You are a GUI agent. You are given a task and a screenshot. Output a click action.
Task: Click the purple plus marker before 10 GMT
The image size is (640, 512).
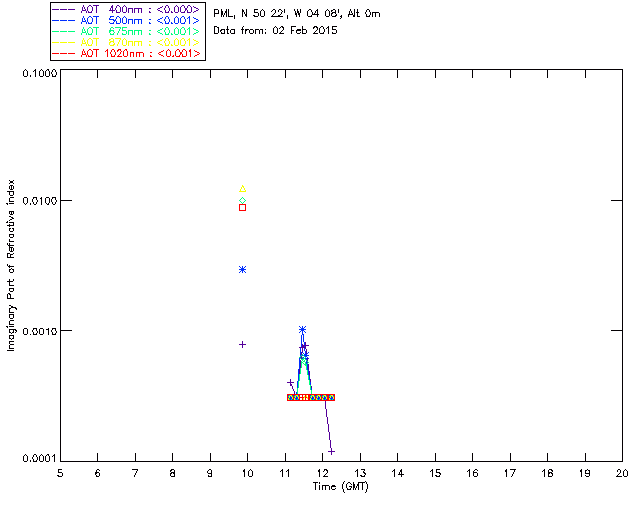[242, 345]
